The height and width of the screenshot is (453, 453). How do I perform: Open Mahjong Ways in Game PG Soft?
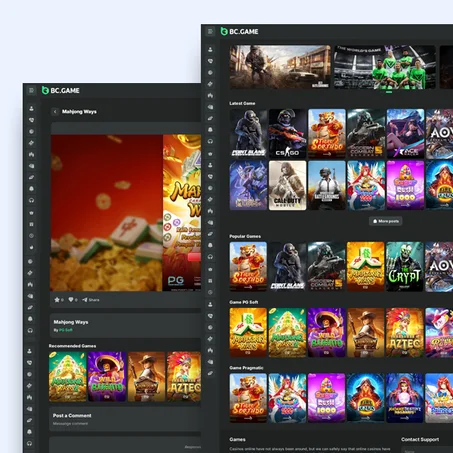pos(248,332)
